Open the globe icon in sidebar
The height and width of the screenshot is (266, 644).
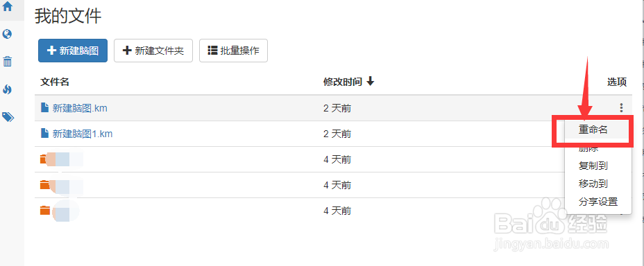(7, 34)
